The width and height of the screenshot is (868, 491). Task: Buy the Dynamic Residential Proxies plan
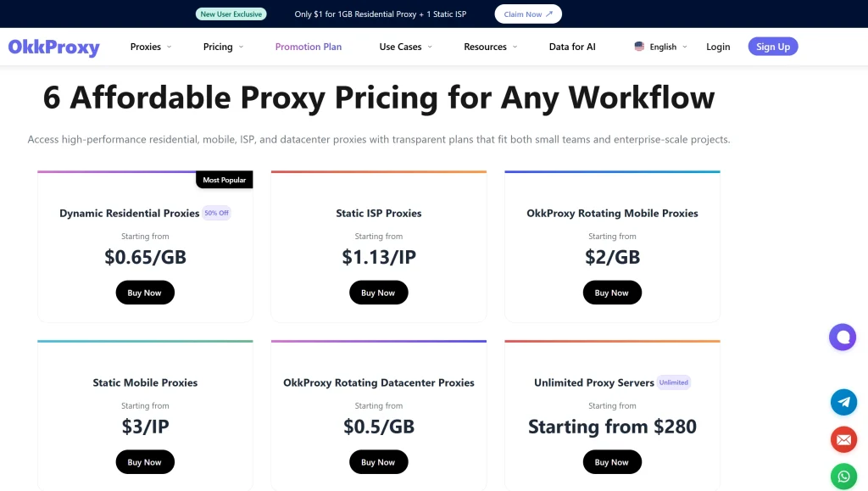[x=144, y=292]
